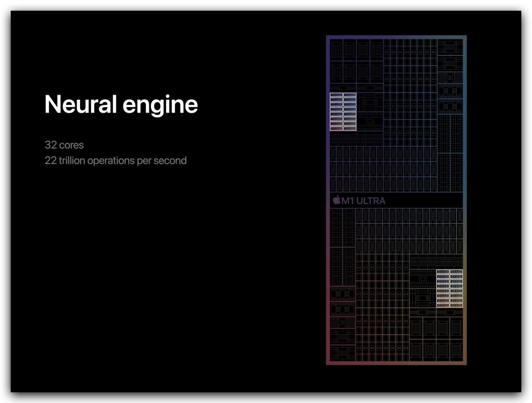Click the number "32" in the specs
This screenshot has height=403, width=532.
click(x=51, y=145)
